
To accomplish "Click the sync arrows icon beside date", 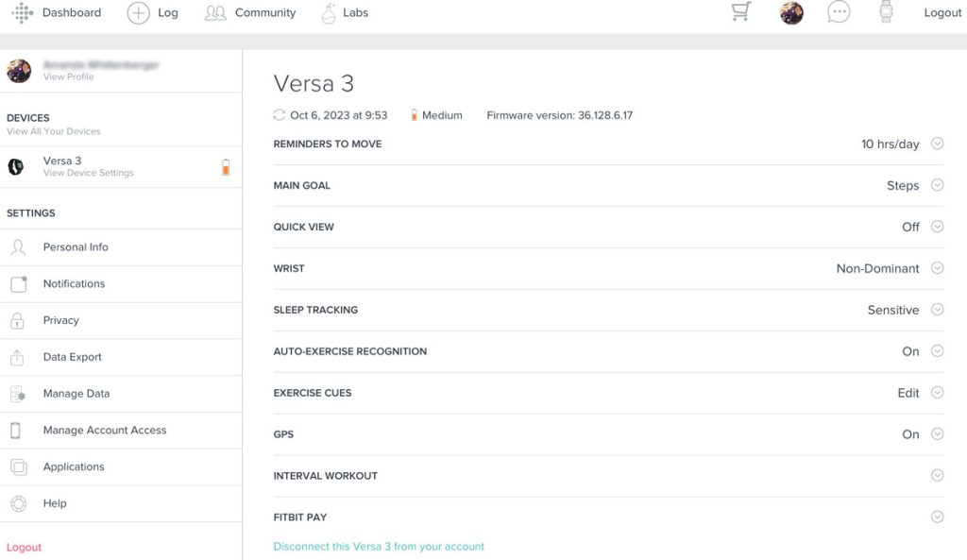I will (279, 115).
